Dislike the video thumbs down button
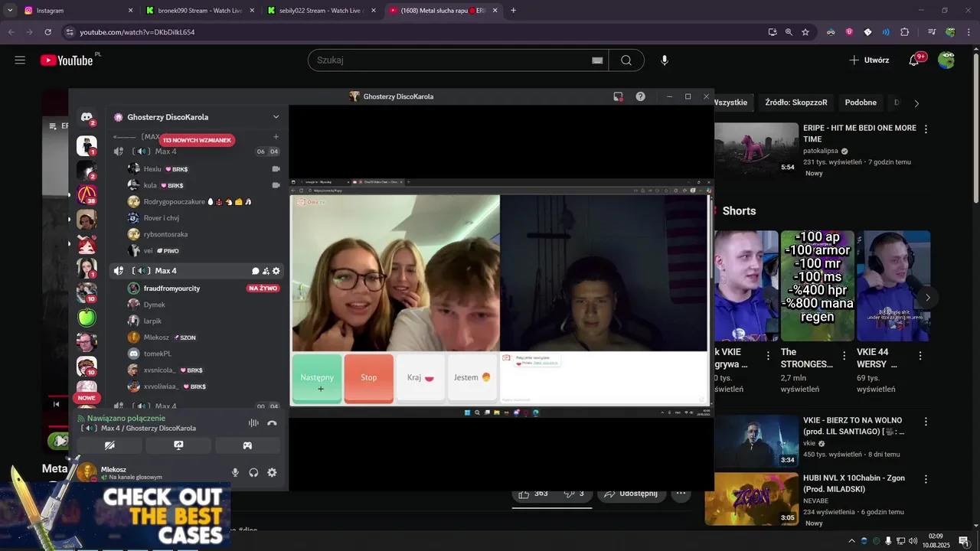This screenshot has height=551, width=980. 574,494
